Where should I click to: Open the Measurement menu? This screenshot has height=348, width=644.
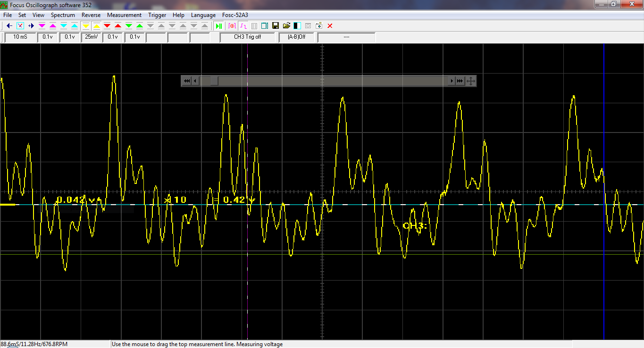click(124, 15)
